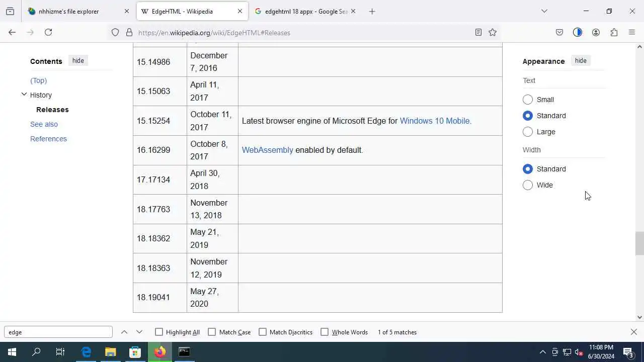This screenshot has height=362, width=644.
Task: Select Standard width option
Action: [x=528, y=169]
